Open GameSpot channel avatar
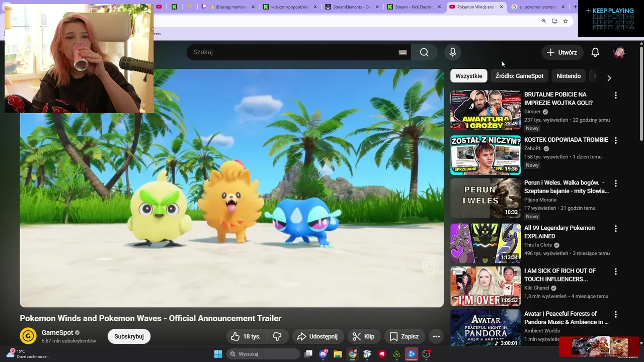This screenshot has height=362, width=644. coord(28,336)
